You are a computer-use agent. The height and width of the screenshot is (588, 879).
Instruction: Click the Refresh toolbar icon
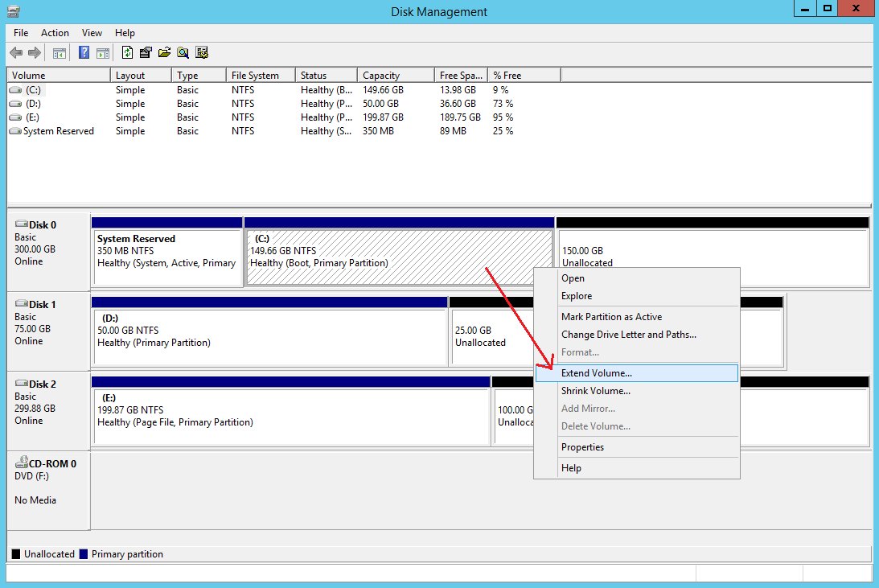tap(127, 53)
